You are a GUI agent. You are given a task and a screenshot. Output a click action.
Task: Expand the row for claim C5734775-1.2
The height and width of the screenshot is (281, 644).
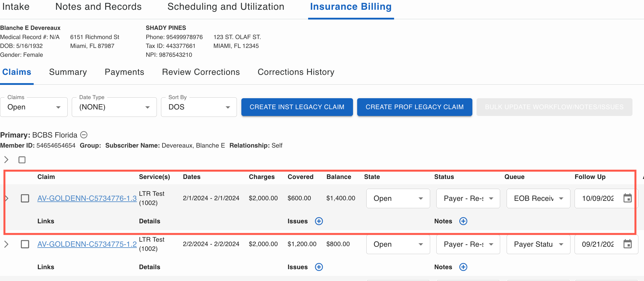(x=6, y=244)
